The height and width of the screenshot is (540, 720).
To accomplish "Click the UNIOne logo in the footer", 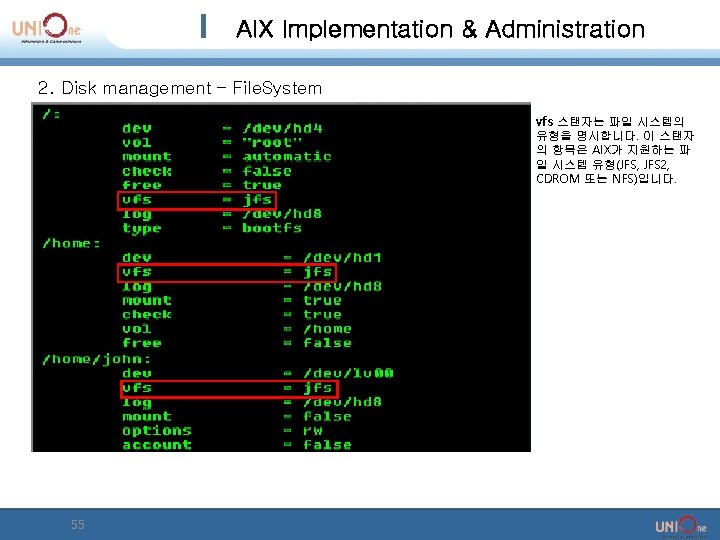I will coord(680,526).
